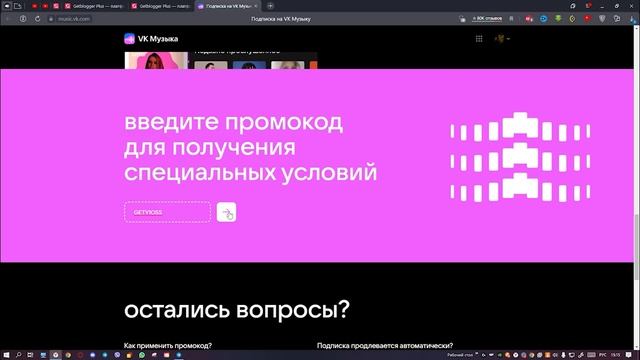Click the Yandex home button in toolbar
Screen dimensions: 640x360
coord(23,19)
